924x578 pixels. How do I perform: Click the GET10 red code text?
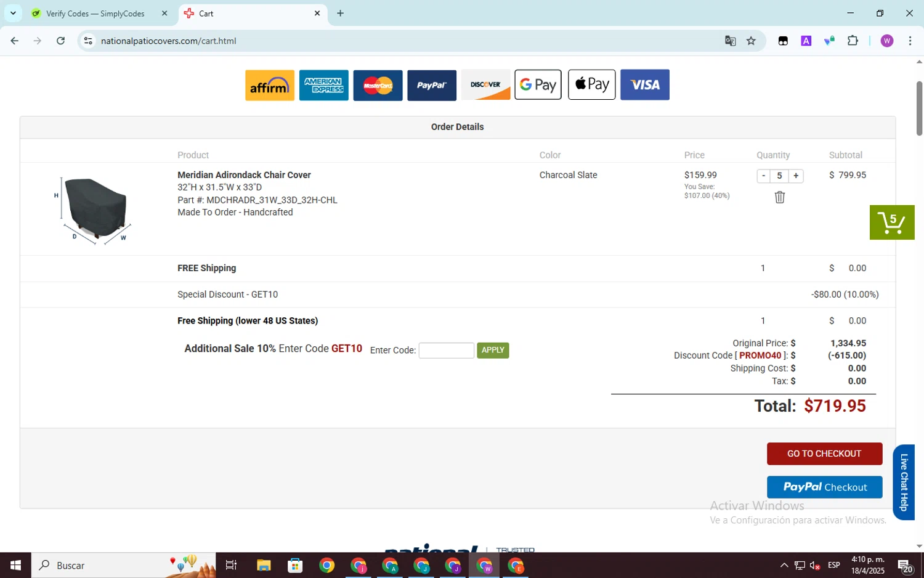[347, 349]
